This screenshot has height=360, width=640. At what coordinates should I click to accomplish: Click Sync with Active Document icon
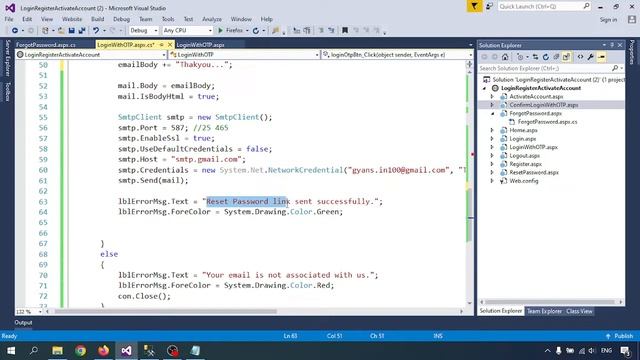pos(535,57)
